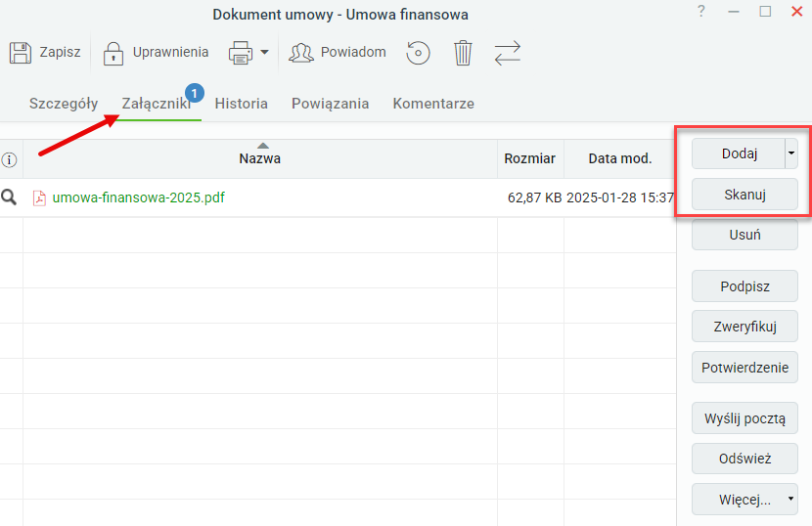
Task: Minimize the document window
Action: [x=734, y=12]
